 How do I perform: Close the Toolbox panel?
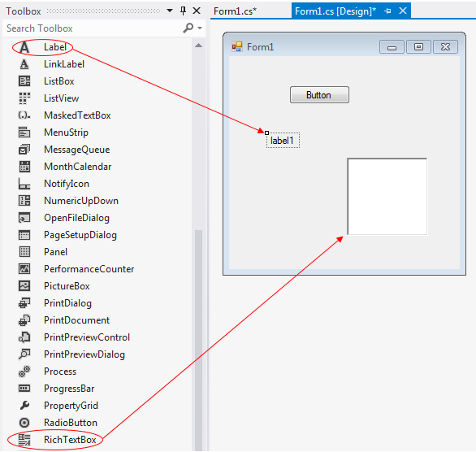(x=197, y=11)
